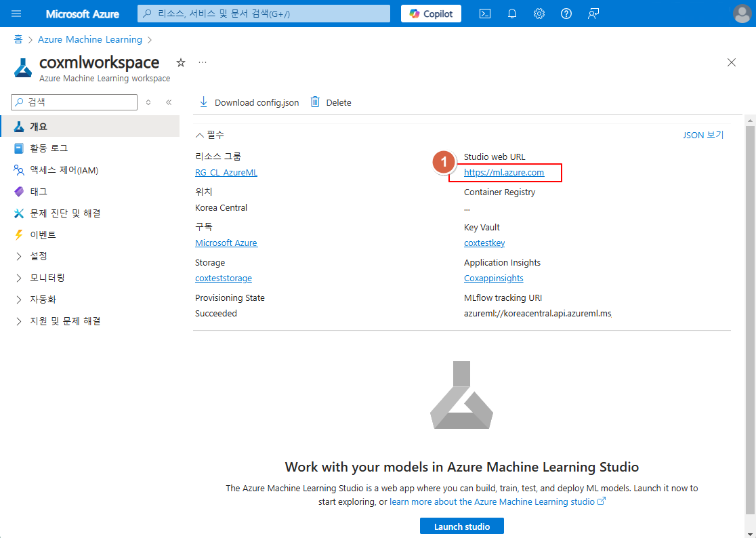Expand the 지원 및 문제 해결 group
This screenshot has height=538, width=756.
19,321
